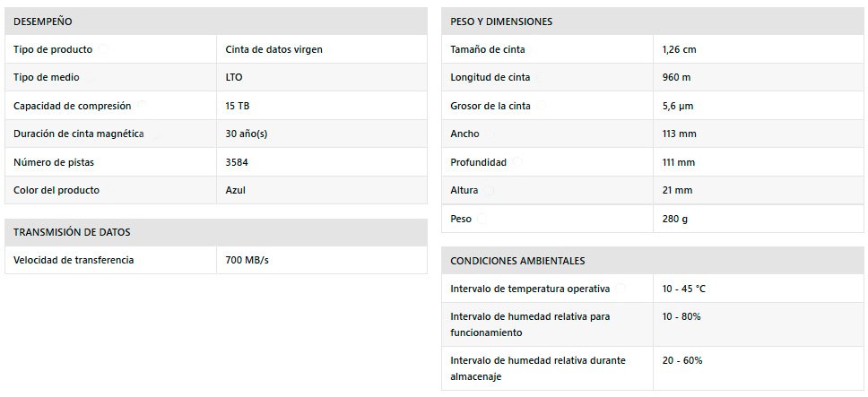Click the Número de pistas value 3584
868x397 pixels.
(x=237, y=162)
